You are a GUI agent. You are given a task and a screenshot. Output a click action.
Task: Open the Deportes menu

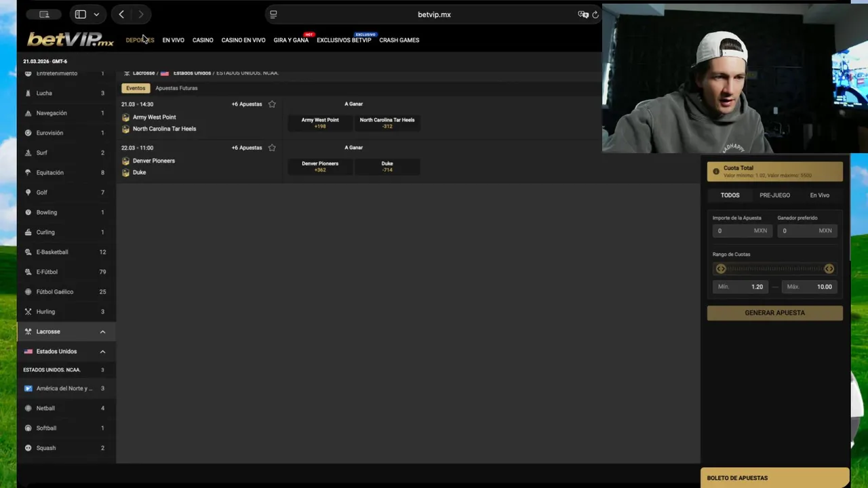tap(140, 40)
